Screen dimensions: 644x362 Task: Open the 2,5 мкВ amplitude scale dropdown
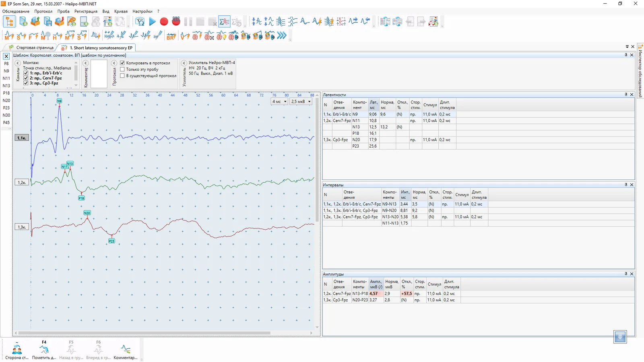coord(301,101)
